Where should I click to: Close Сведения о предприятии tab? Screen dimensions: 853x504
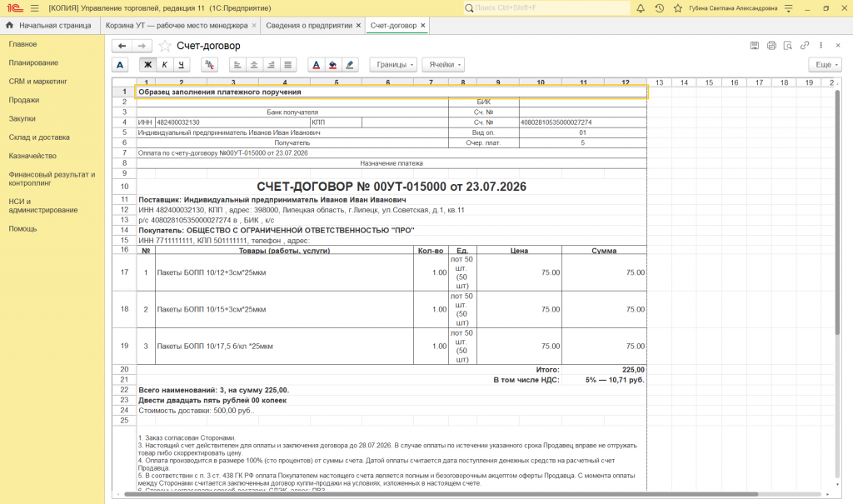pos(358,26)
